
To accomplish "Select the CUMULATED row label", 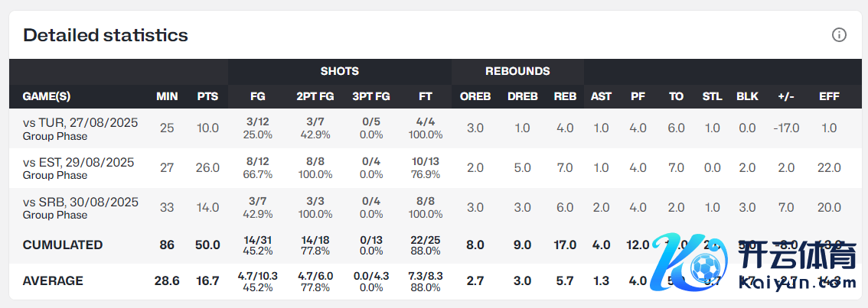I will pyautogui.click(x=63, y=245).
